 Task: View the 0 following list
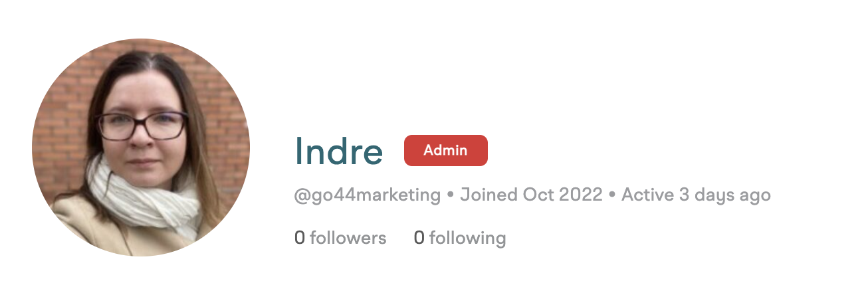point(460,237)
